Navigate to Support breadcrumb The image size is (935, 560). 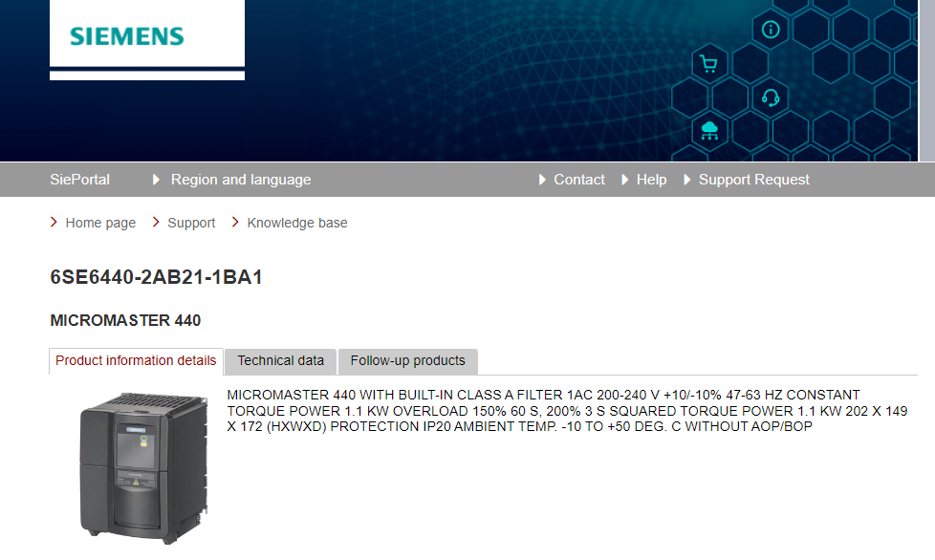pos(191,223)
